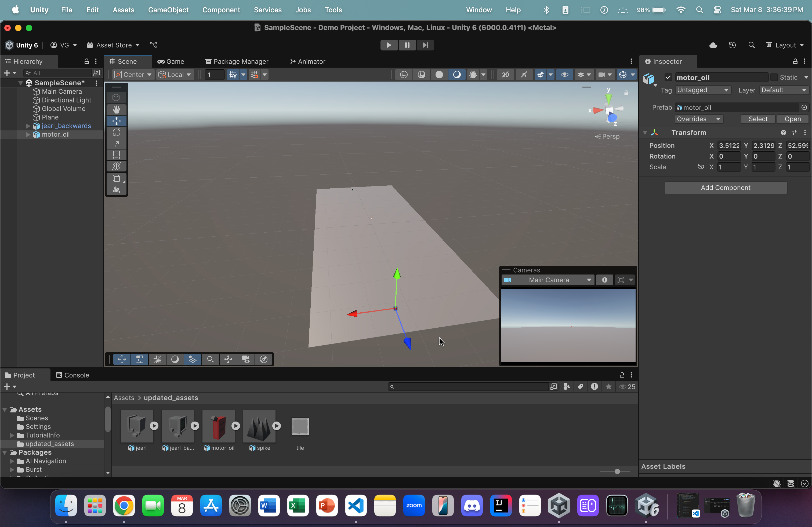812x527 pixels.
Task: Click the prefab Open button
Action: [x=792, y=119]
